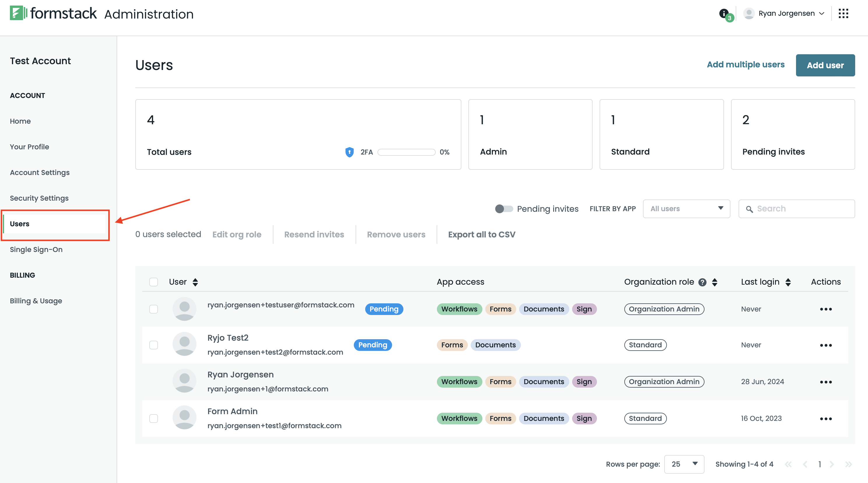Select checkbox for Form Admin user
868x483 pixels.
click(x=154, y=419)
